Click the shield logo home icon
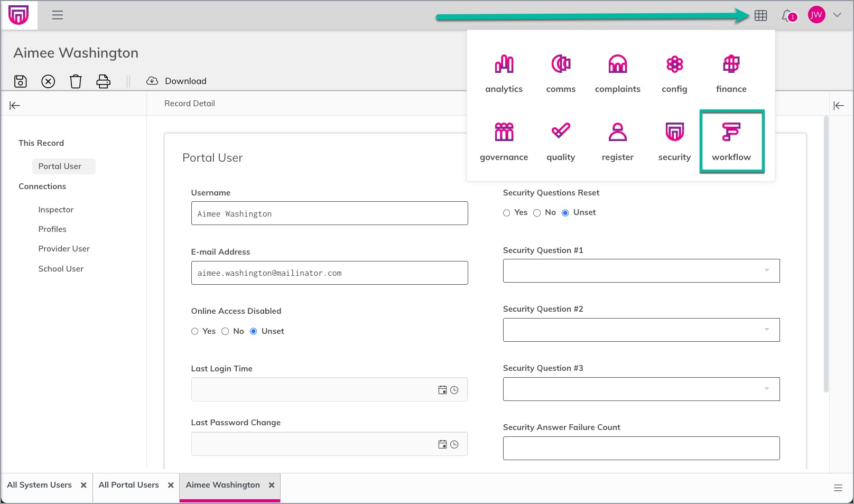Screen dimensions: 854x504 18,15
